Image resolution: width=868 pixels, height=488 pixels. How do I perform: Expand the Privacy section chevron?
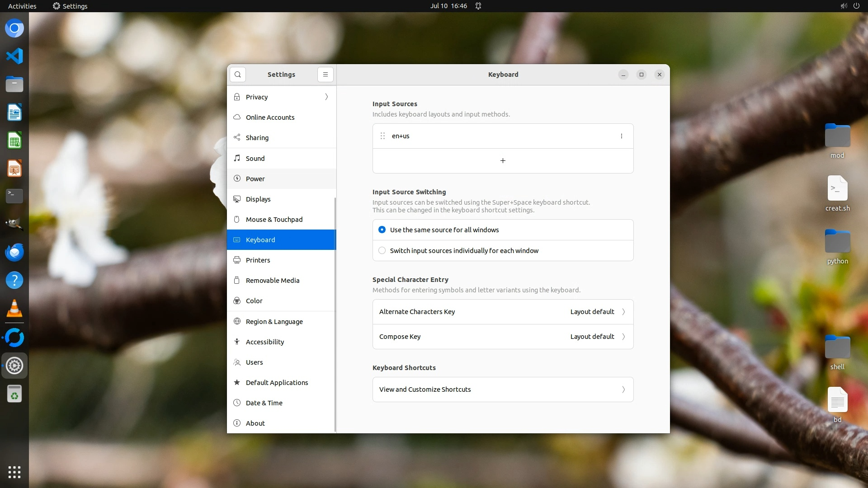click(x=326, y=97)
